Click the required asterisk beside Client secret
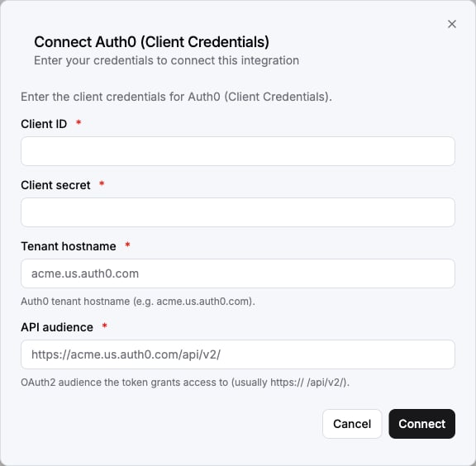This screenshot has height=466, width=476. [x=102, y=183]
